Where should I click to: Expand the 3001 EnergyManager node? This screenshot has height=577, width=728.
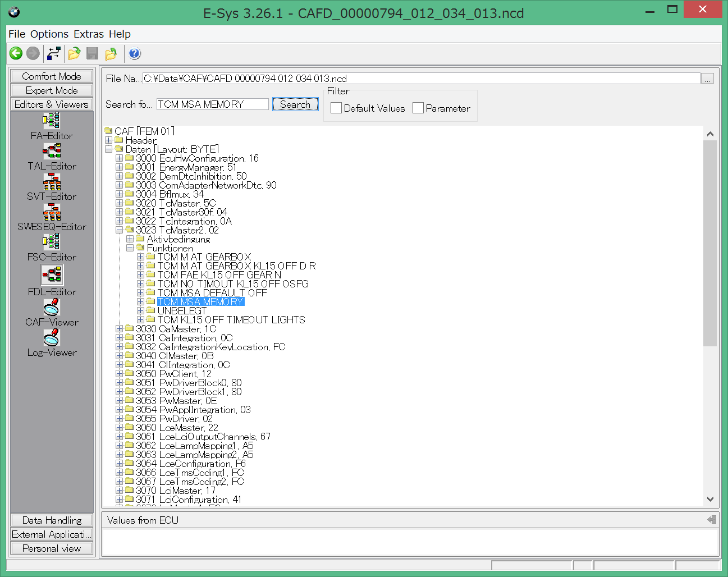(x=120, y=167)
